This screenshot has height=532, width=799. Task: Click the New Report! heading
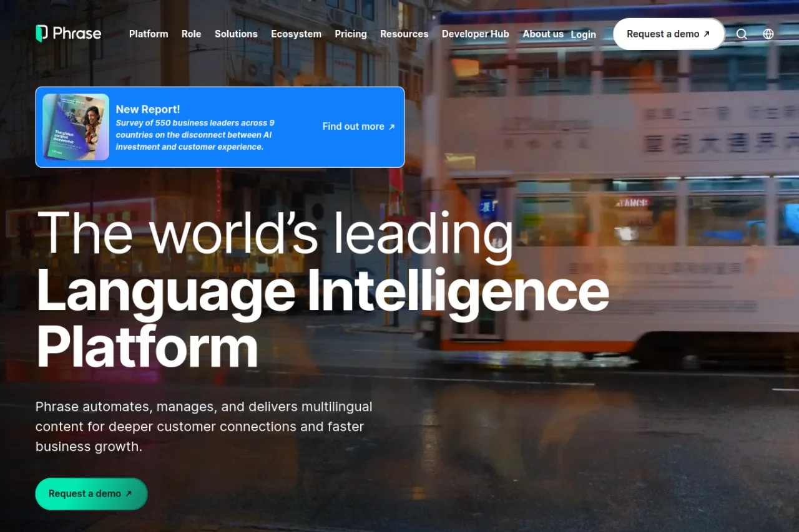(x=148, y=109)
